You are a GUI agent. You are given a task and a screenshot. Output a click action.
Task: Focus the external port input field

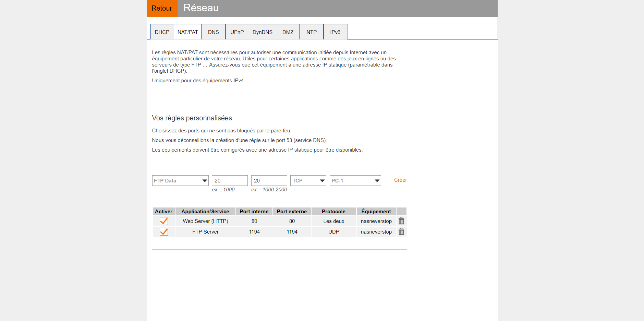point(269,181)
